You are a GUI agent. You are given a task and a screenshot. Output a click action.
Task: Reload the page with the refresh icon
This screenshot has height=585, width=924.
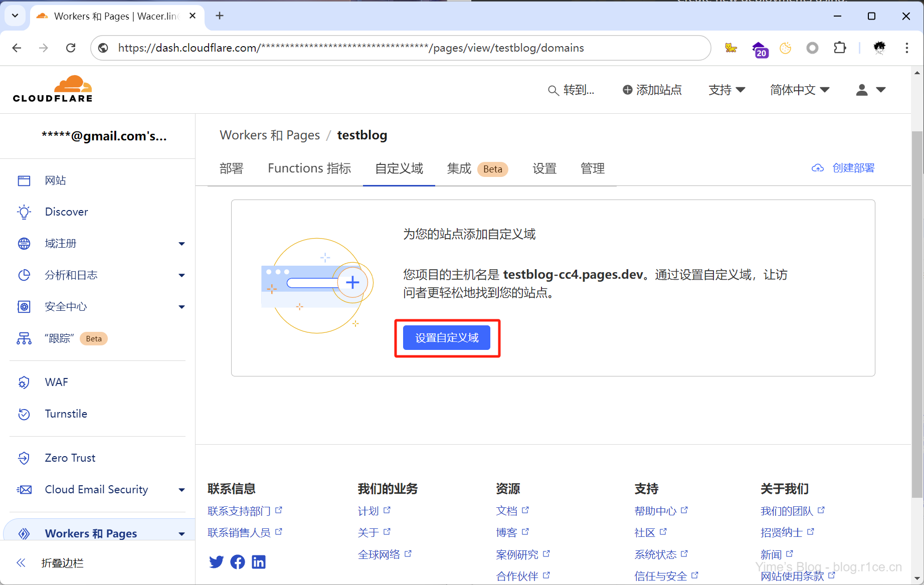pyautogui.click(x=71, y=48)
